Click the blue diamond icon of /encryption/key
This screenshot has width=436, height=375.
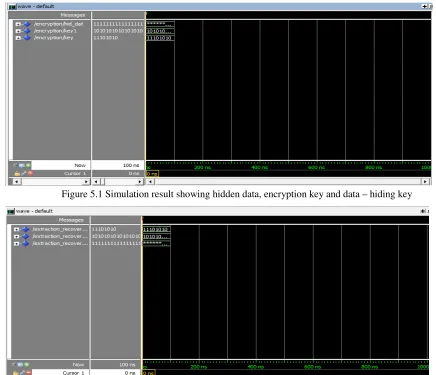27,38
